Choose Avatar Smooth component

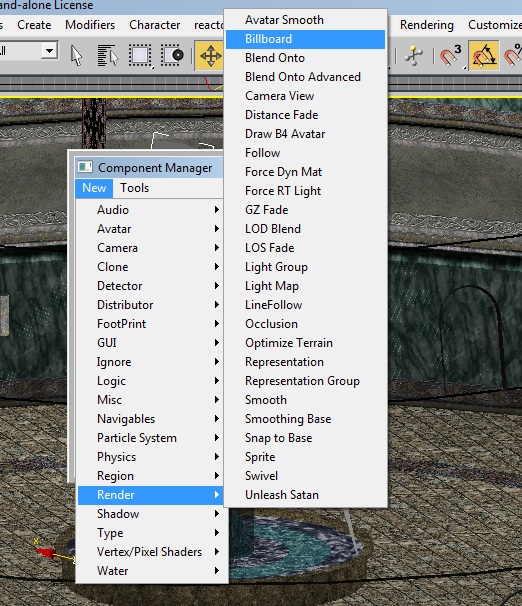[305, 20]
